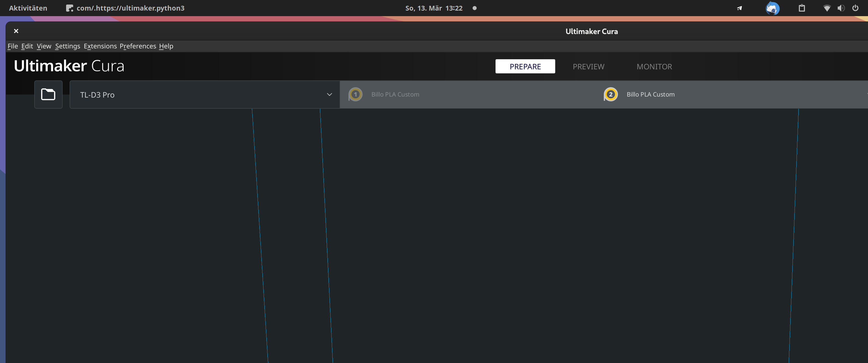
Task: Open the power menu icon
Action: (x=855, y=8)
